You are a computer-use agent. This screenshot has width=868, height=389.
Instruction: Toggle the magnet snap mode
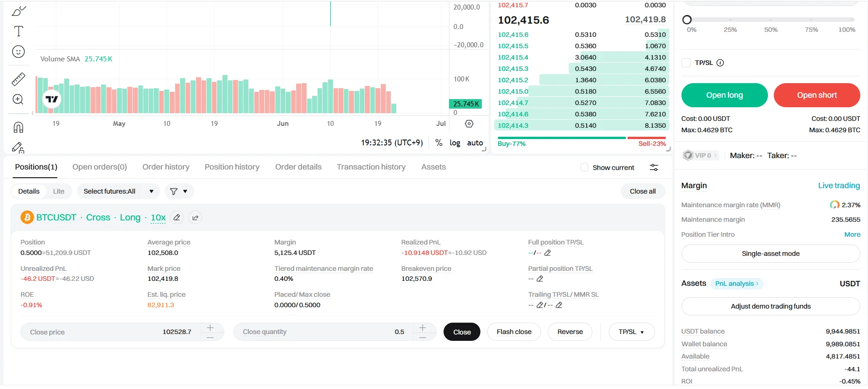point(18,127)
